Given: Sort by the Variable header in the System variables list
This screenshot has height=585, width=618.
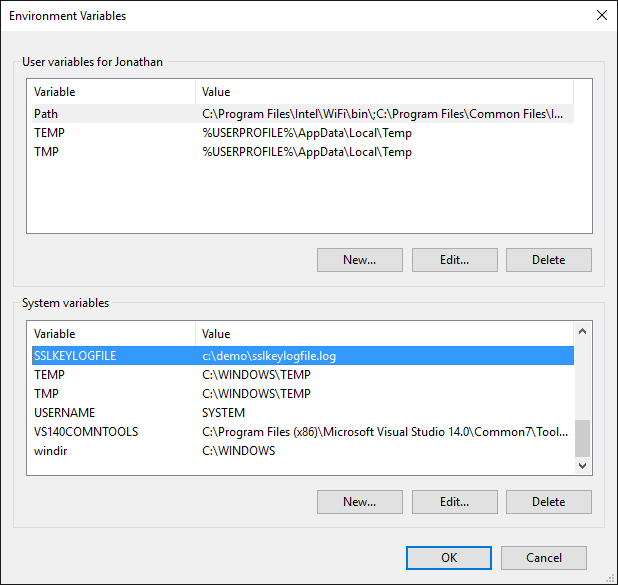Looking at the screenshot, I should (114, 334).
